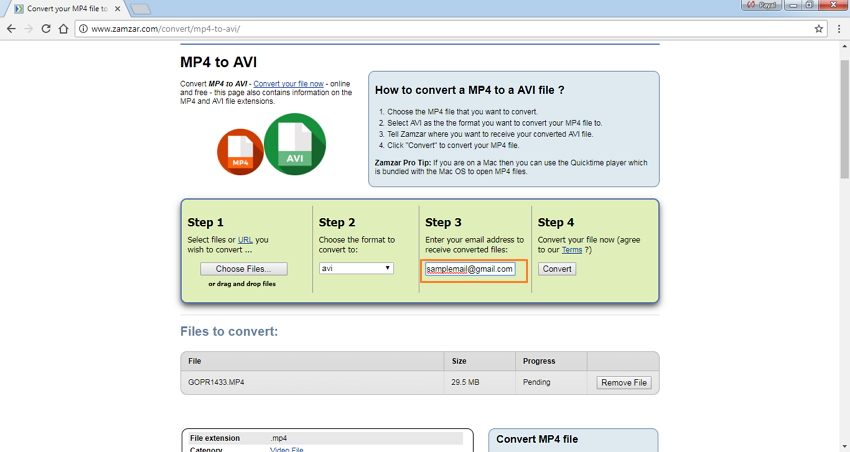Bookmark this page with the star icon
This screenshot has width=850, height=452.
coord(819,29)
